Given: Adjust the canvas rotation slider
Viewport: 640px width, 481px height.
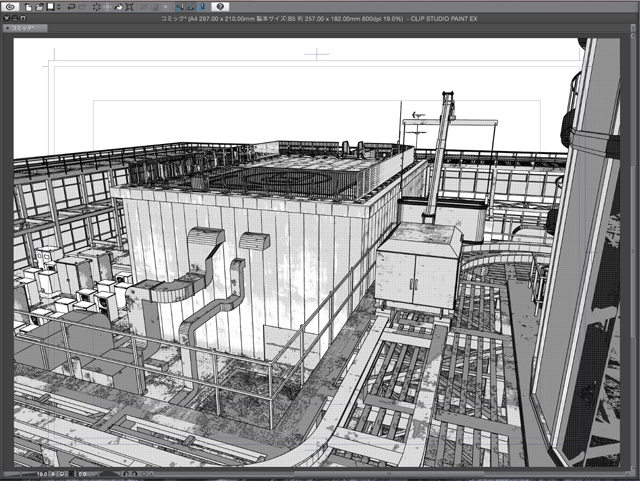Looking at the screenshot, I should pos(108,474).
